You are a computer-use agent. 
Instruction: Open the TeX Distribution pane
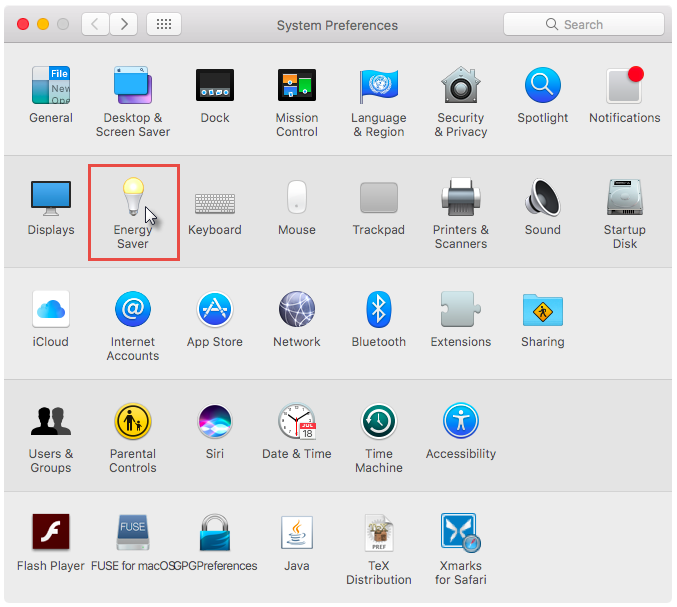379,534
